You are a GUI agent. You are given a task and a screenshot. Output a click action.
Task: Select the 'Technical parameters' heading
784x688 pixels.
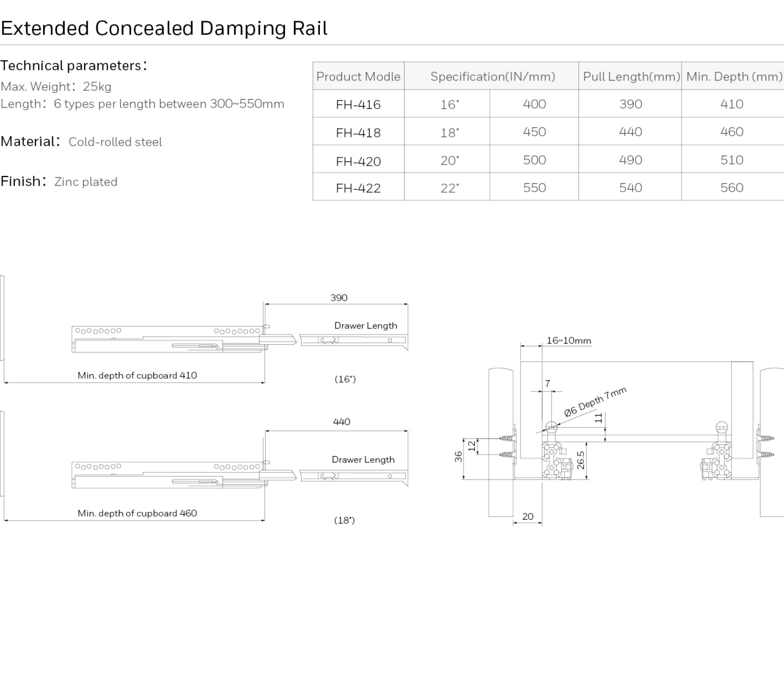[x=74, y=66]
